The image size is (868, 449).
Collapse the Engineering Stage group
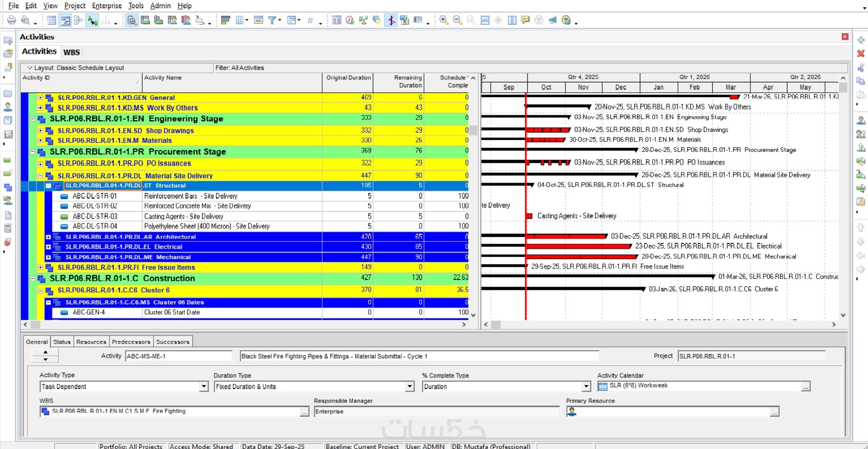(33, 119)
